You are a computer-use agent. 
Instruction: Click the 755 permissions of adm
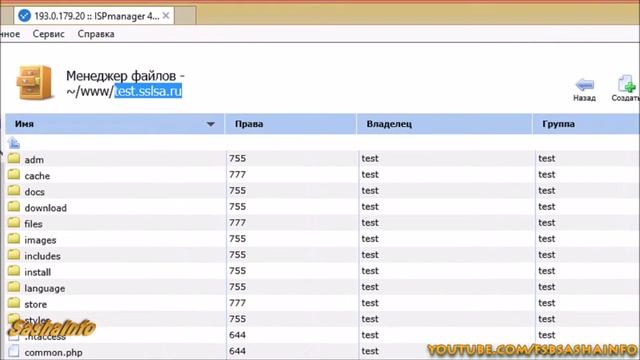coord(237,158)
